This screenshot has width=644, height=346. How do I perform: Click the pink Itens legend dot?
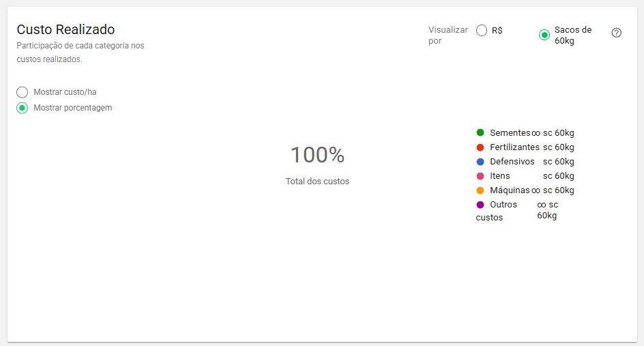480,176
